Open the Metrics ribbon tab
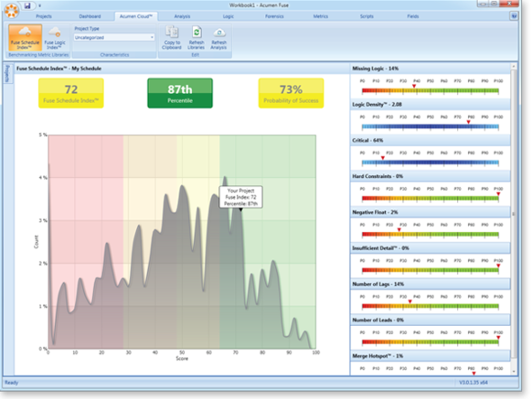532x399 pixels. click(321, 16)
